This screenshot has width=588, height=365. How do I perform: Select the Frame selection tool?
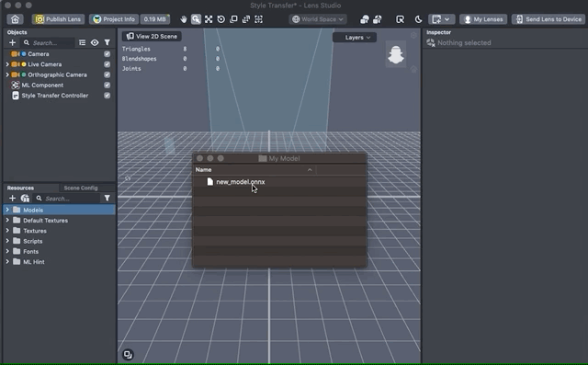click(x=209, y=19)
